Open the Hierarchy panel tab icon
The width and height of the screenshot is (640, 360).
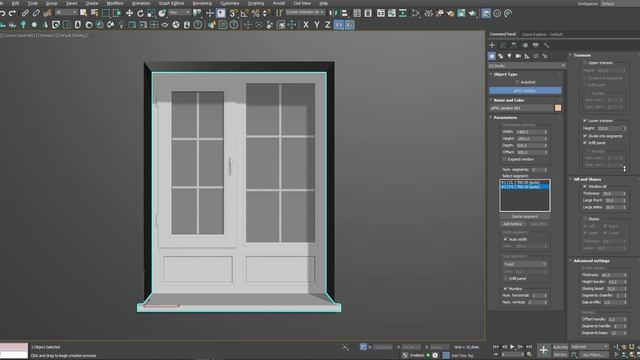tap(514, 45)
